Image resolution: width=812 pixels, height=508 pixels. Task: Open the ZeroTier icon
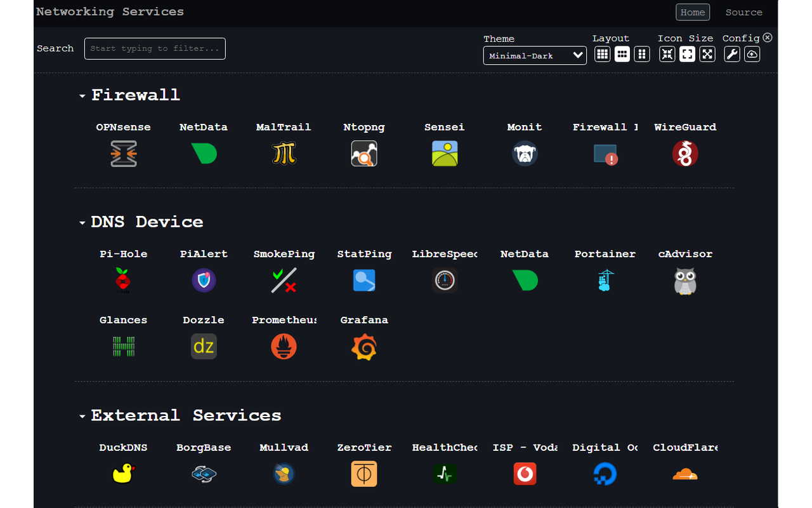click(x=364, y=474)
